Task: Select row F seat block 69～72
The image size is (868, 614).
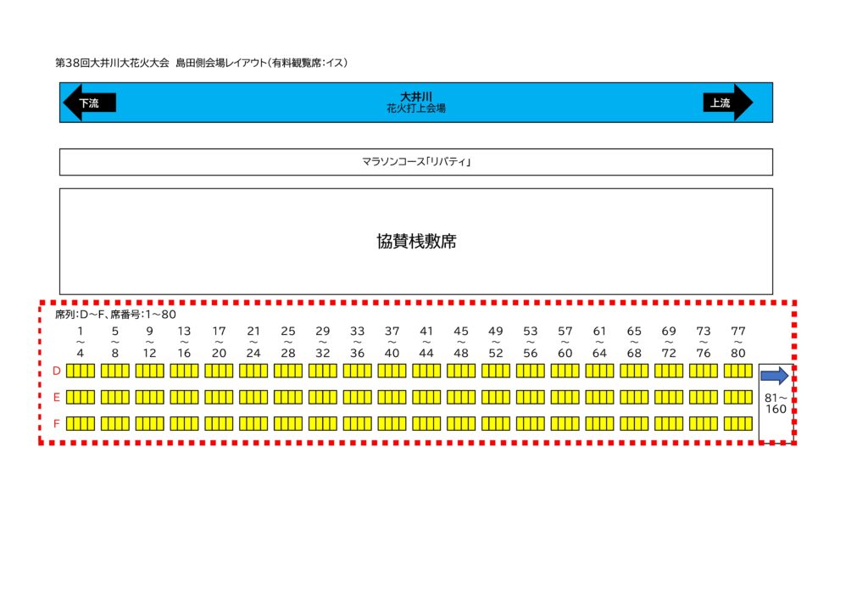Action: (x=669, y=424)
